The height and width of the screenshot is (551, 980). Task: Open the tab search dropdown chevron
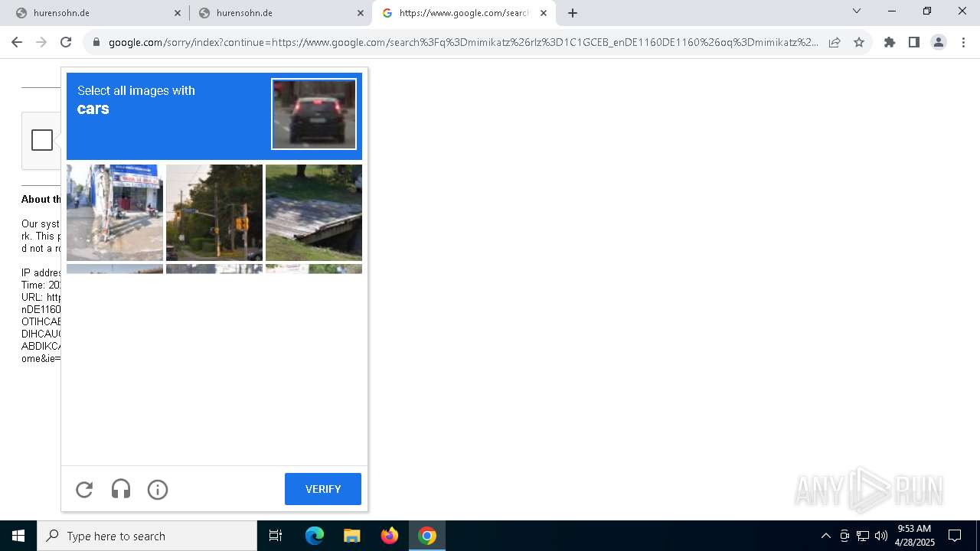coord(857,11)
